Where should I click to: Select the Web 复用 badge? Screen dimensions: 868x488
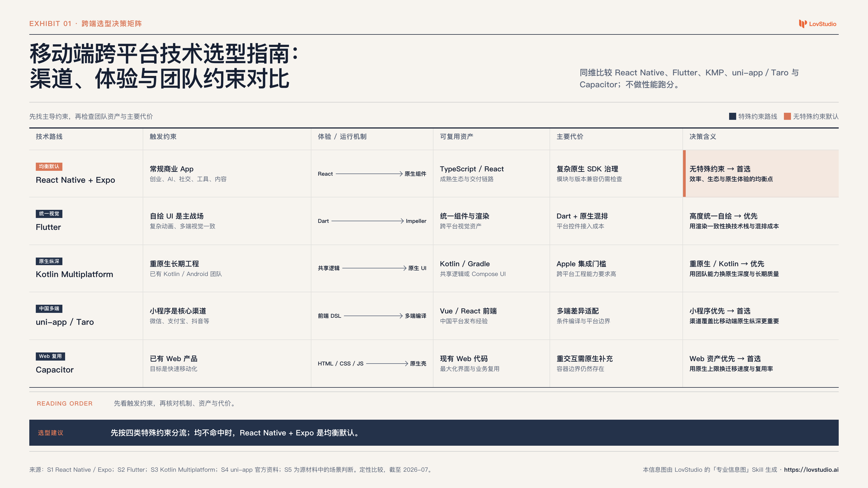coord(50,356)
